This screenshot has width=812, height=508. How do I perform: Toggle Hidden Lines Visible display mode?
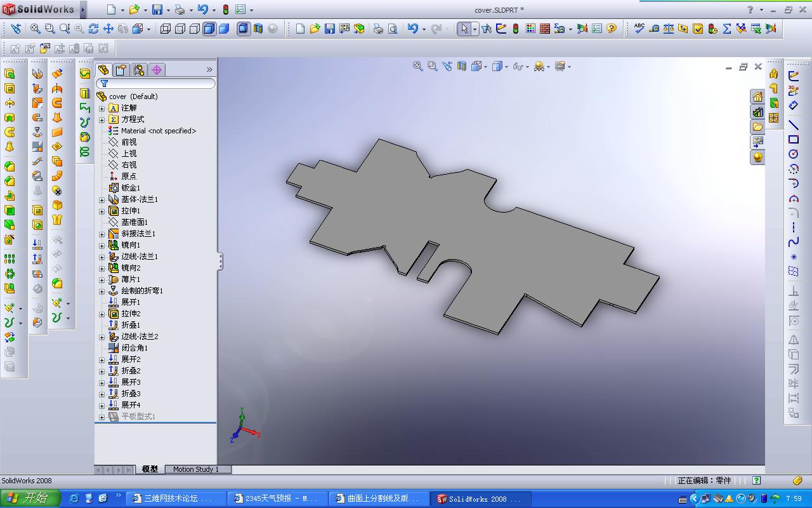coord(180,29)
